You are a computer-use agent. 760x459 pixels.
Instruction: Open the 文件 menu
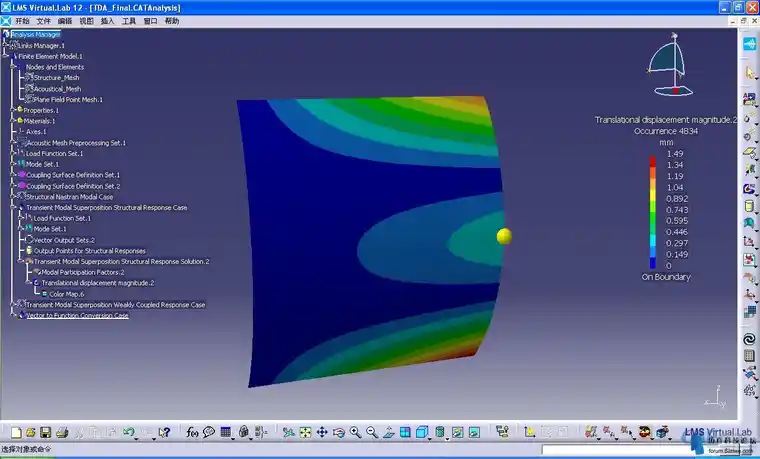click(x=44, y=21)
